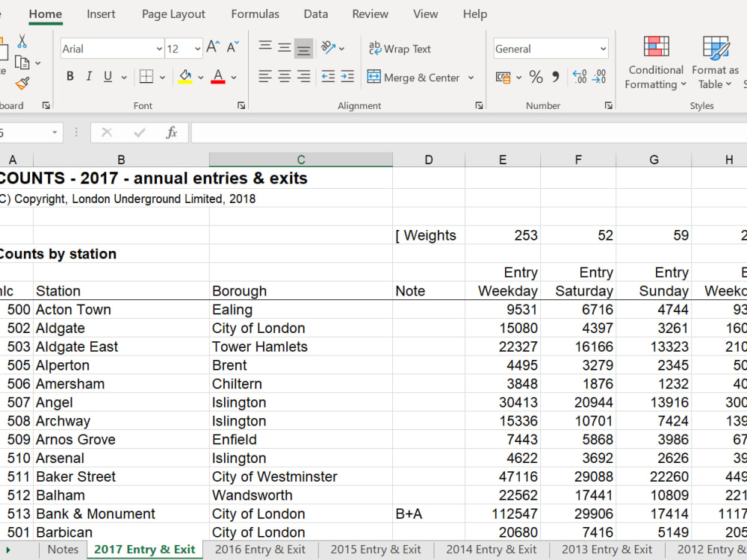This screenshot has width=747, height=560.
Task: Expand the Name Box dropdown
Action: [x=55, y=132]
